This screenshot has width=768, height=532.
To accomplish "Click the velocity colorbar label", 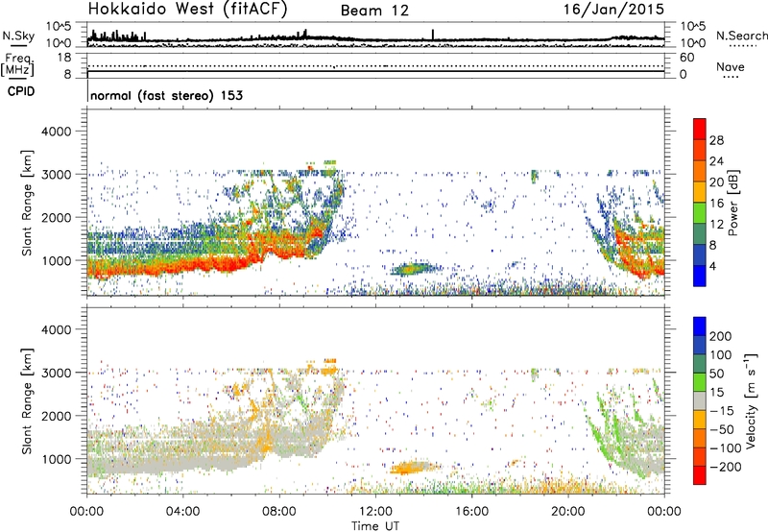I will pos(751,400).
